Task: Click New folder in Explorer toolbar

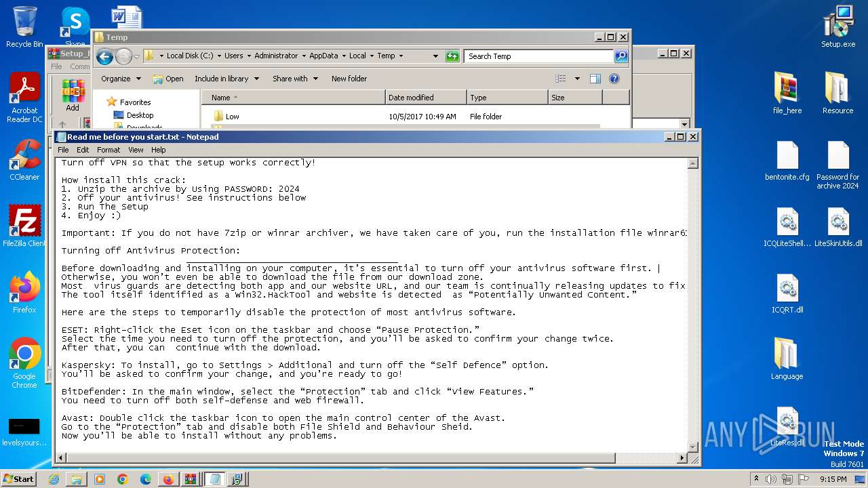Action: (x=349, y=79)
